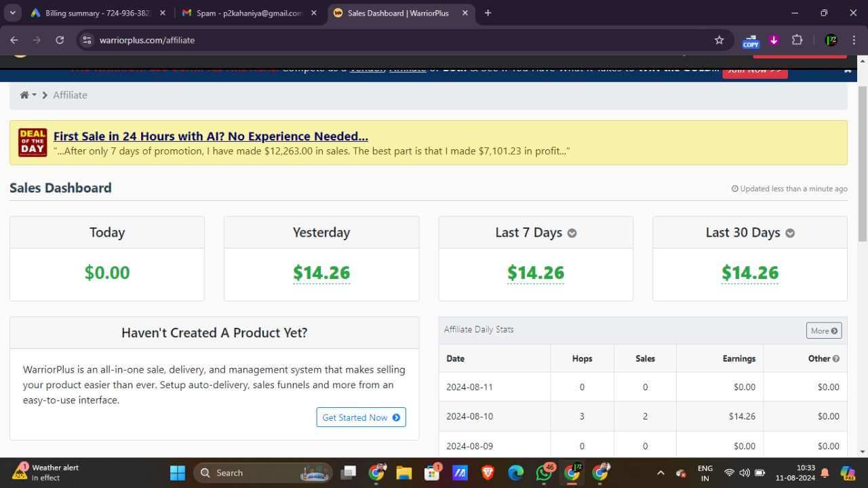Switch to the Gmail Spam tab
The image size is (868, 488).
tap(248, 13)
